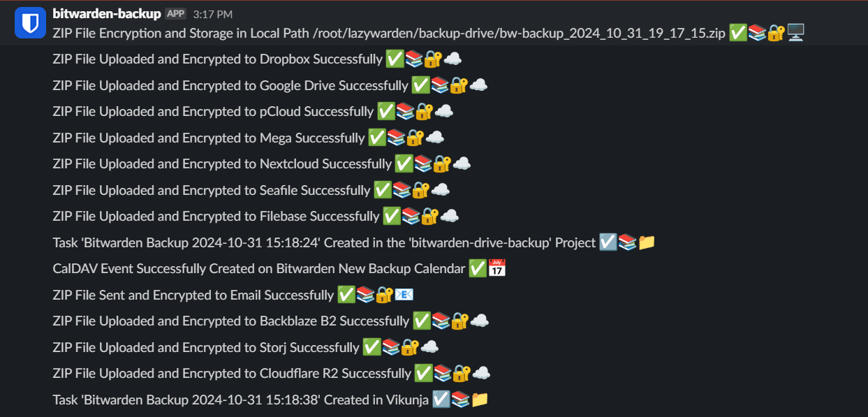Click the Google Drive upload success text
868x417 pixels.
tap(230, 85)
